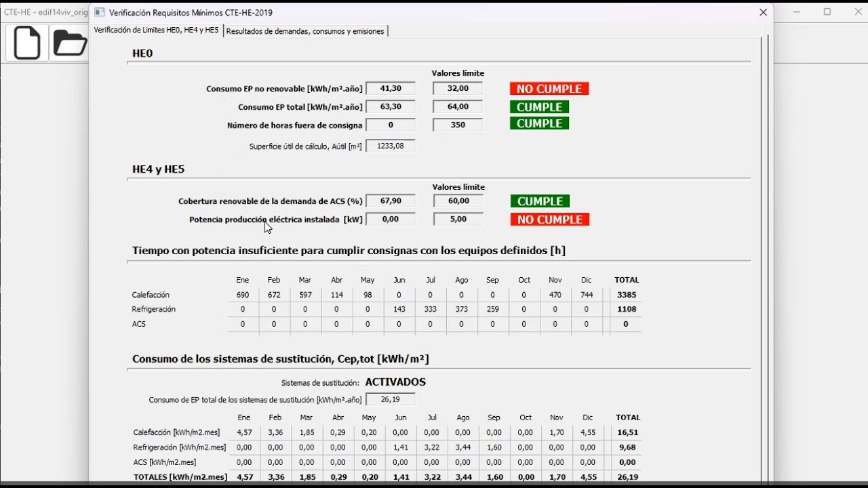Switch to Resultados de demandas, consumos y emisiones tab
The image size is (868, 488).
point(305,31)
